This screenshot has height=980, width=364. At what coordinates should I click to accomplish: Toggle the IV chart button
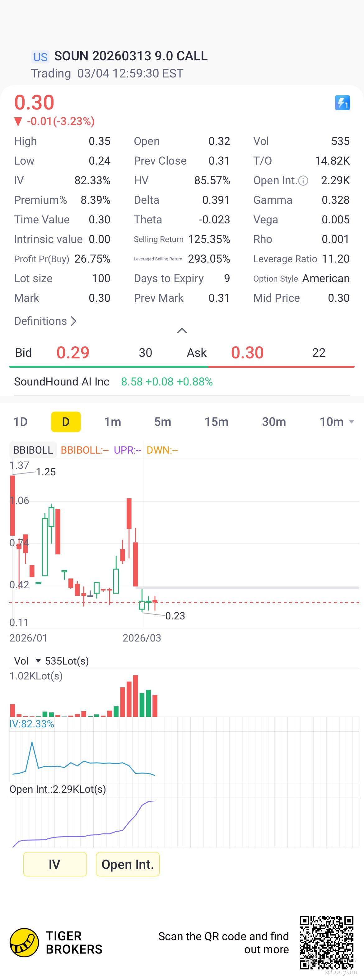(x=55, y=864)
